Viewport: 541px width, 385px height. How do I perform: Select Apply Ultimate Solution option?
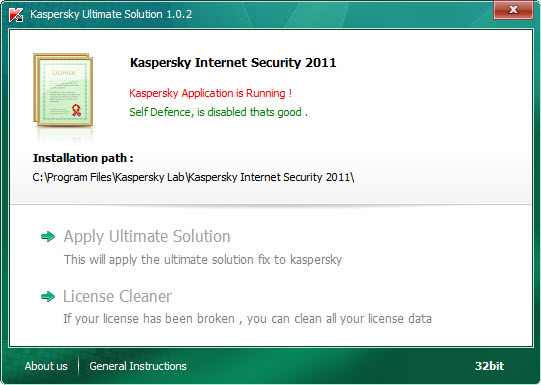pyautogui.click(x=147, y=237)
